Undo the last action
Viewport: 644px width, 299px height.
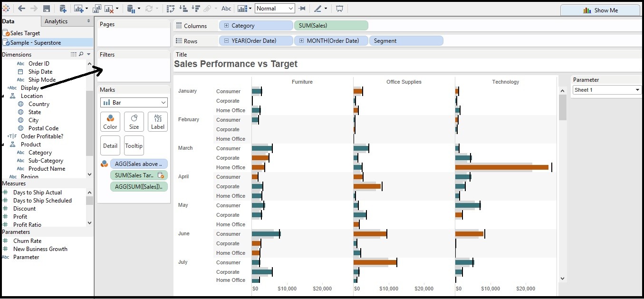tap(21, 8)
